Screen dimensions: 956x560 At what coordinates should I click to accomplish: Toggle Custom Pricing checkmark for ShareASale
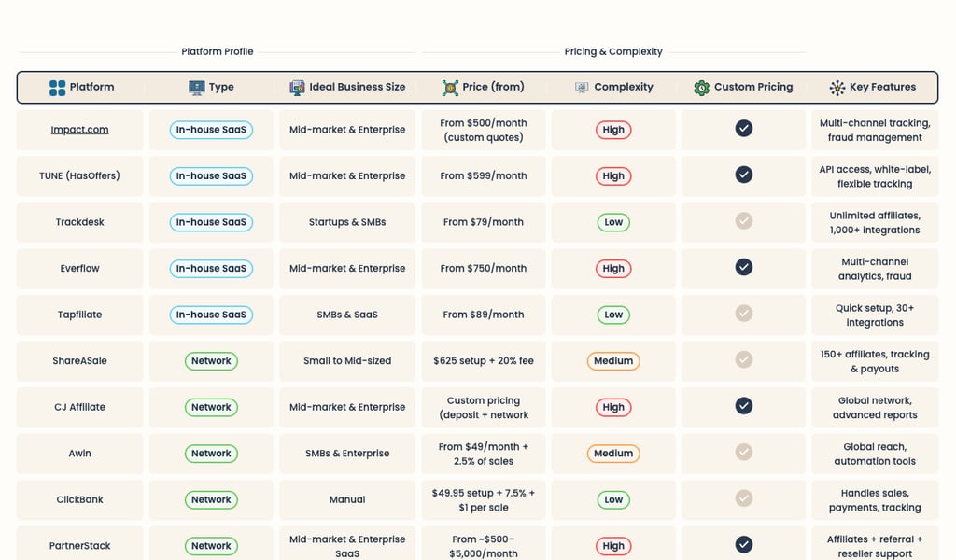pos(743,359)
